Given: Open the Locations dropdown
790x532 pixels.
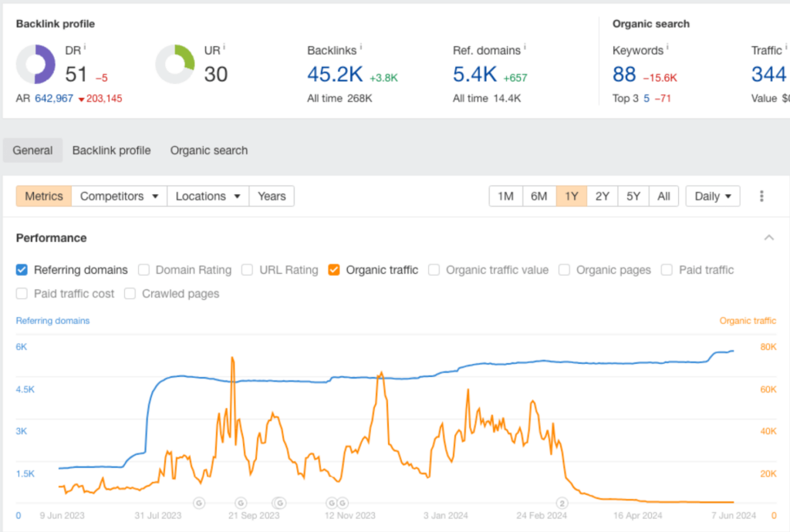Looking at the screenshot, I should [208, 196].
